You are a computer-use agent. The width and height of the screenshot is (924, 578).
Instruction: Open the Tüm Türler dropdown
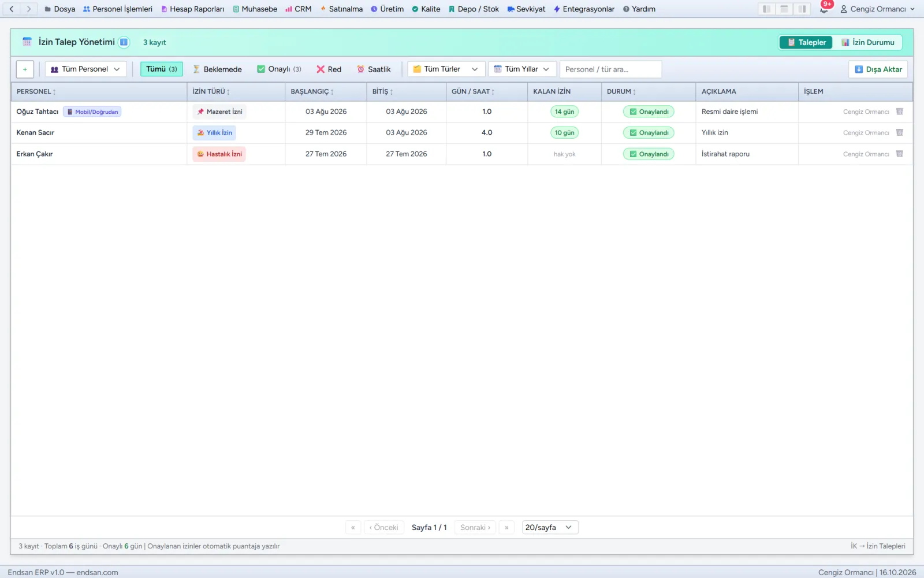446,69
